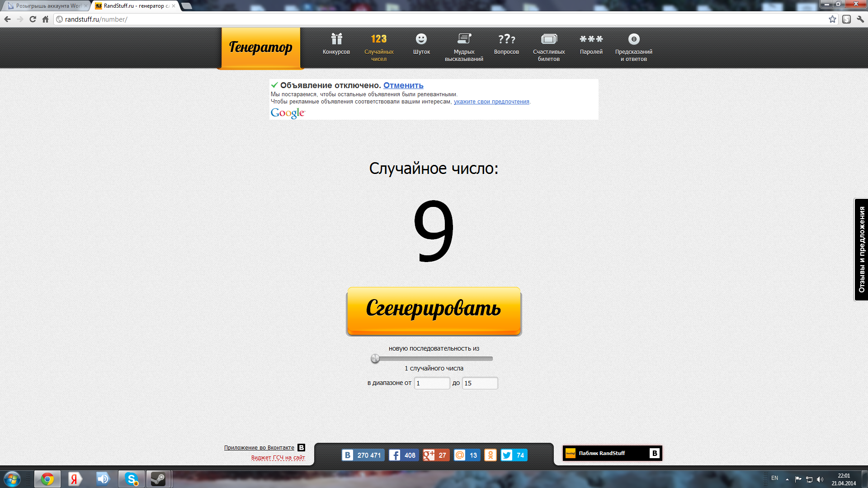Focus the range start field with 1
868x488 pixels.
coord(432,383)
